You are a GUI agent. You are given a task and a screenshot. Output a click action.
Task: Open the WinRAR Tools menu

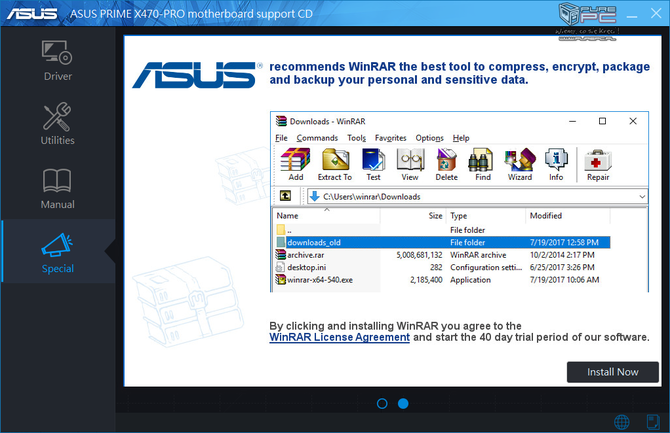click(356, 138)
